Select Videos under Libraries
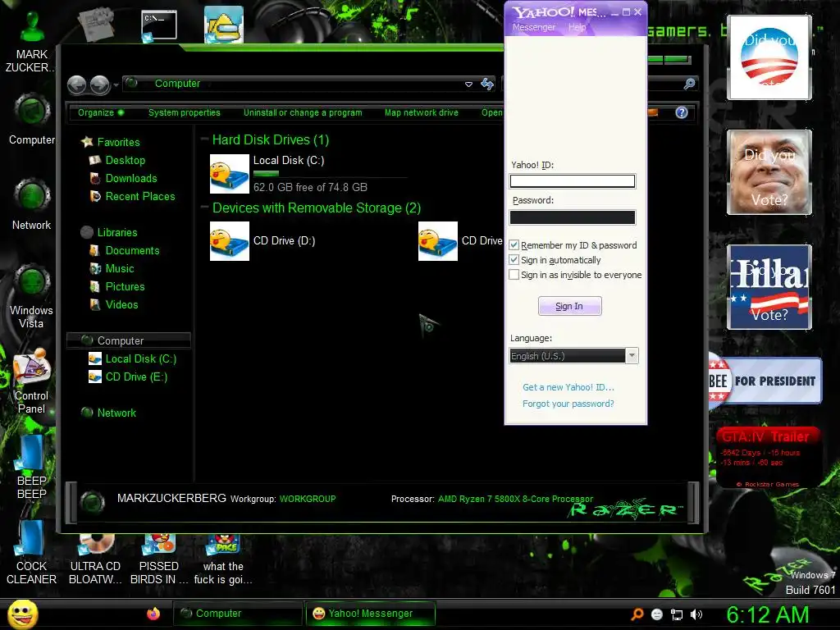 point(121,305)
